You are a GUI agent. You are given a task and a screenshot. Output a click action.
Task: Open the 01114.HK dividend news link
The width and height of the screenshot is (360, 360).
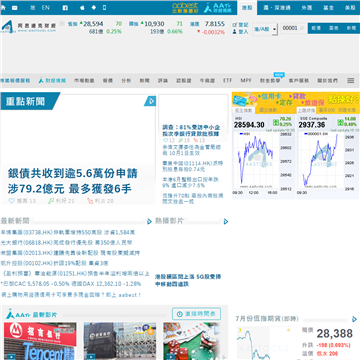[193, 166]
